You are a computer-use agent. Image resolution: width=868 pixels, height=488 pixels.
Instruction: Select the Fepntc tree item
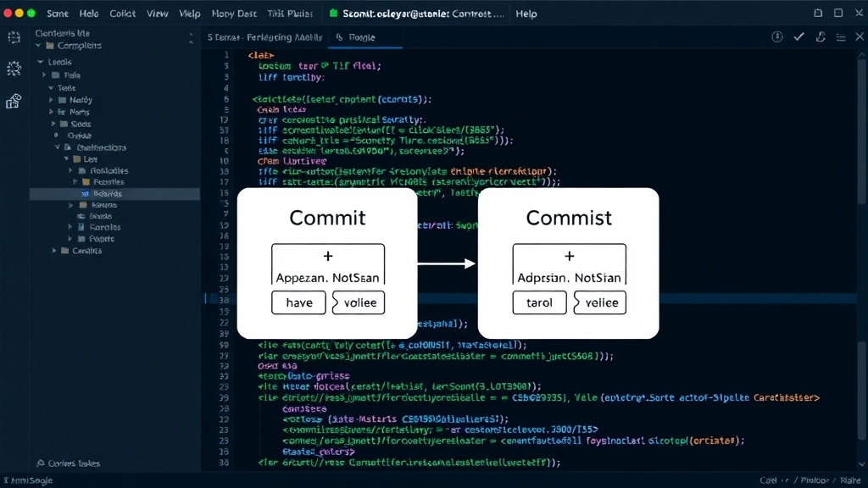click(x=102, y=239)
